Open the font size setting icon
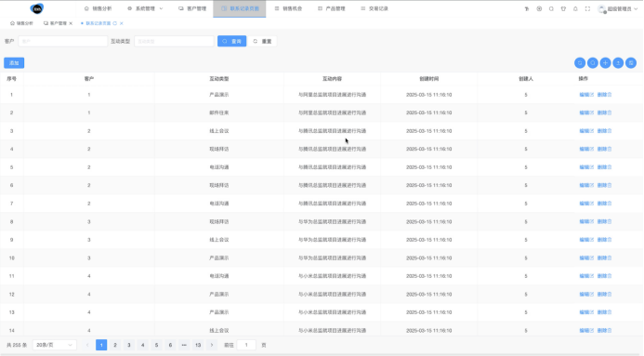 [527, 8]
